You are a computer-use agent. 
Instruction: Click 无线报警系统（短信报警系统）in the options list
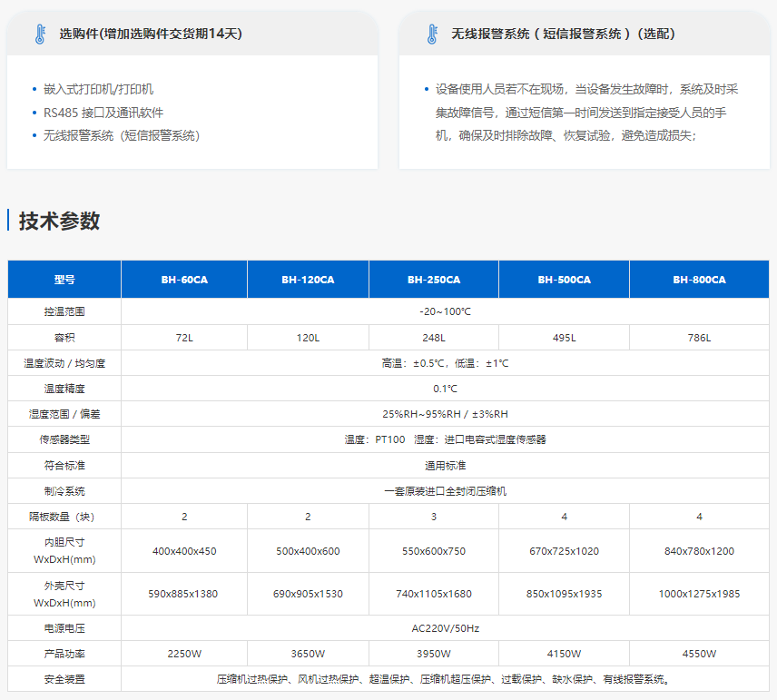pyautogui.click(x=121, y=135)
